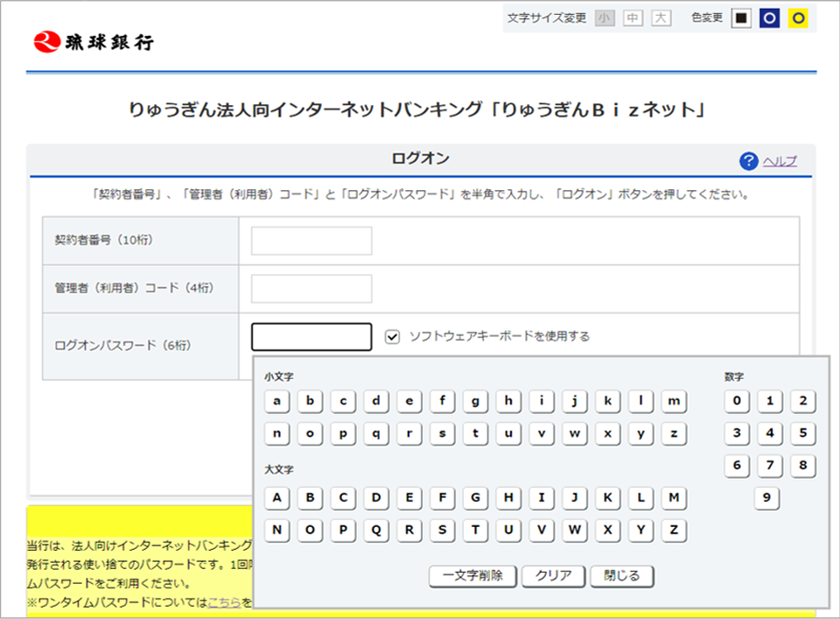Screen dimensions: 840x619
Task: Tap lowercase key n on software keyboard
Action: click(277, 434)
